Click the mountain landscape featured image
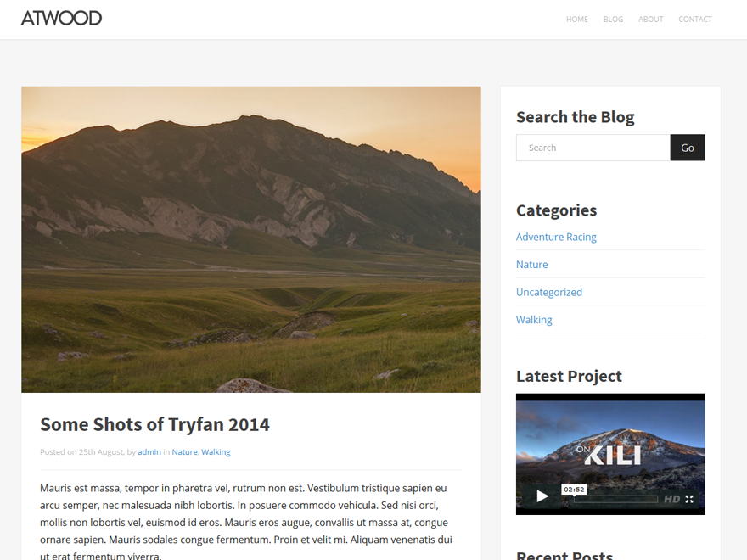 pos(251,239)
